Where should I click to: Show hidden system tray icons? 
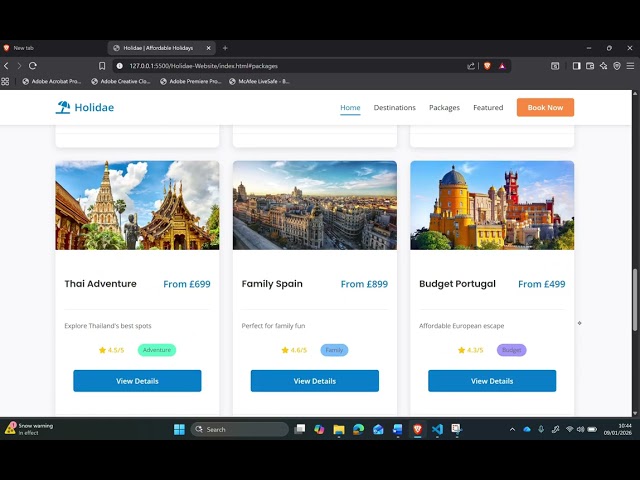512,429
